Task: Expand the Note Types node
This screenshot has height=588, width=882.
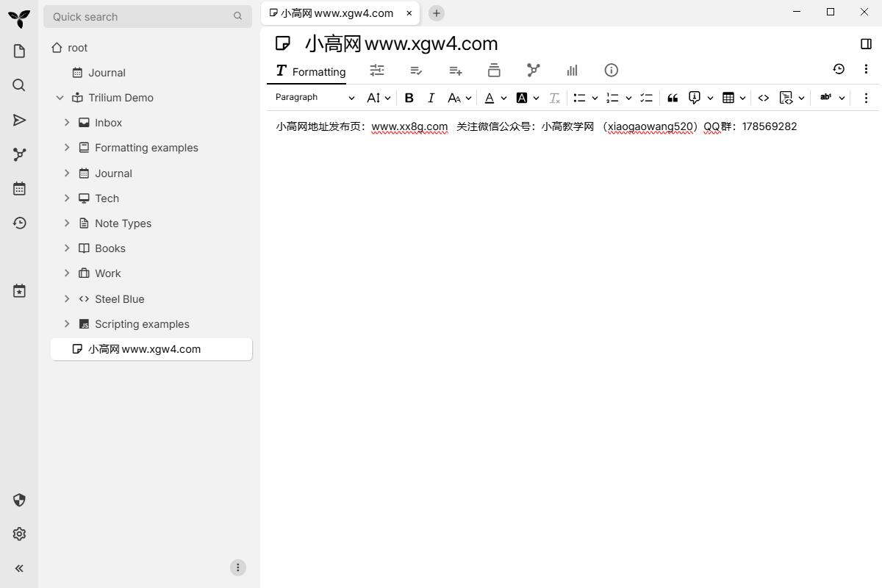Action: point(67,223)
